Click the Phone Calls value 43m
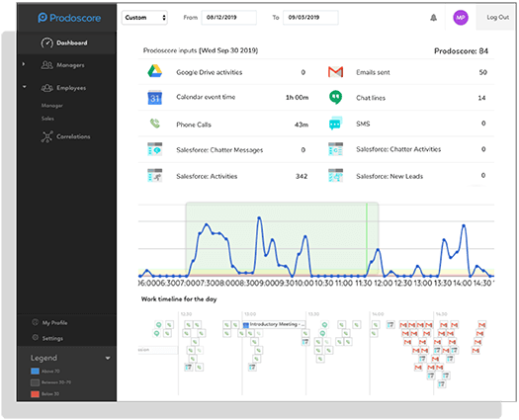 pyautogui.click(x=302, y=125)
